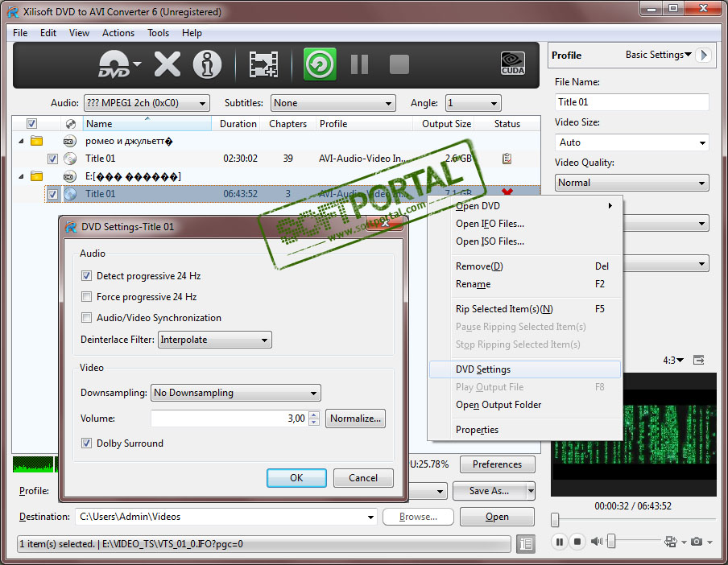
Task: Choose Properties in context menu
Action: click(525, 430)
